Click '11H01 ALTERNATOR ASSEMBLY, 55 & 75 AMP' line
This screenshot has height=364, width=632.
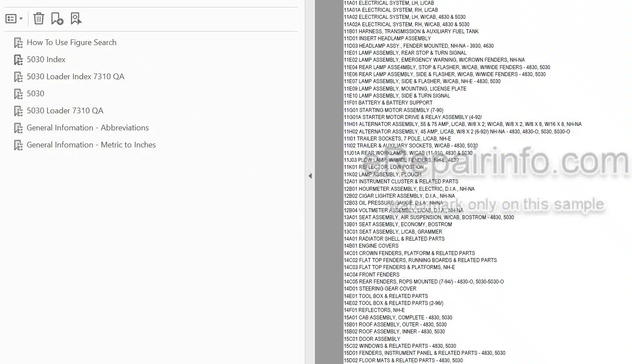(x=463, y=125)
